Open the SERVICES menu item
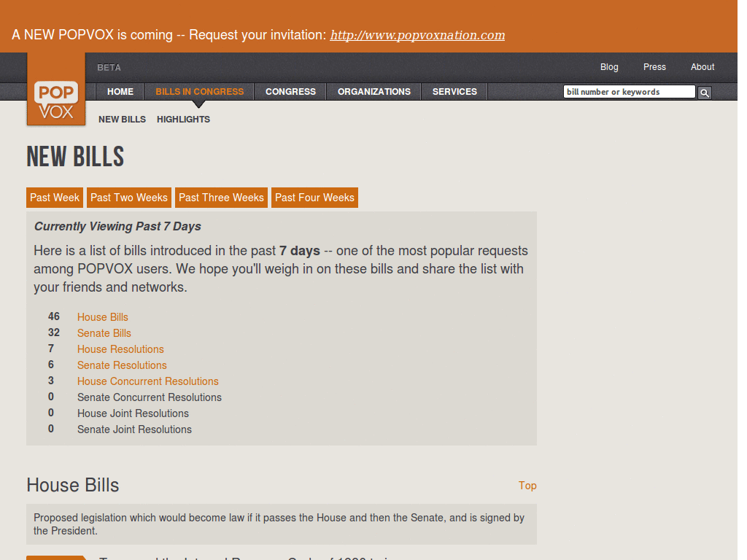The height and width of the screenshot is (560, 747). (x=454, y=91)
